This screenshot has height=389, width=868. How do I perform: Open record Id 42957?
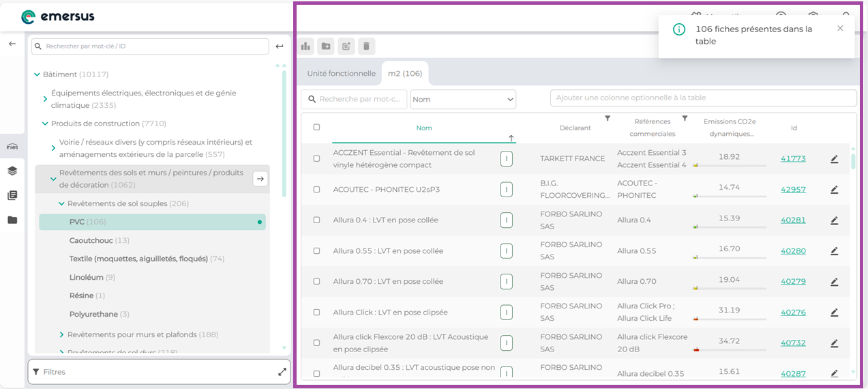[x=793, y=189]
